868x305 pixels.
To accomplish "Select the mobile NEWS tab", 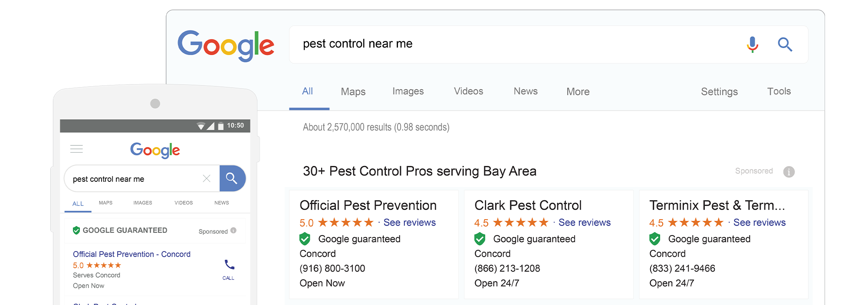I will (x=222, y=203).
